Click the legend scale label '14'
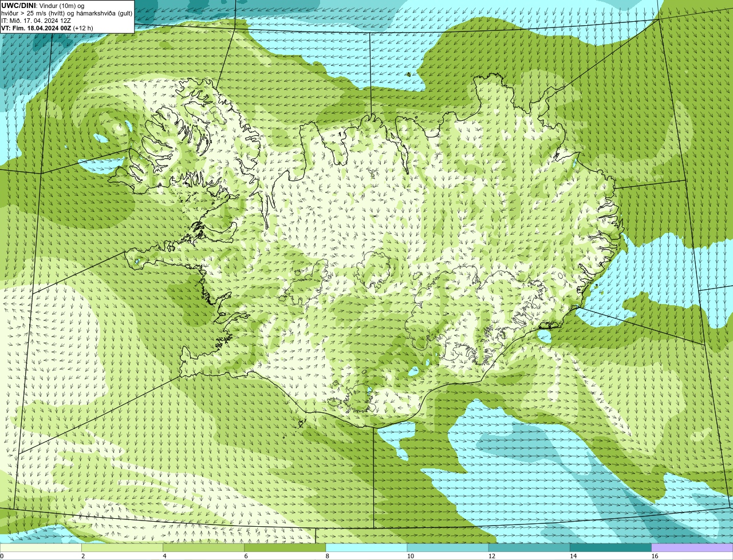733x560 pixels. point(573,556)
